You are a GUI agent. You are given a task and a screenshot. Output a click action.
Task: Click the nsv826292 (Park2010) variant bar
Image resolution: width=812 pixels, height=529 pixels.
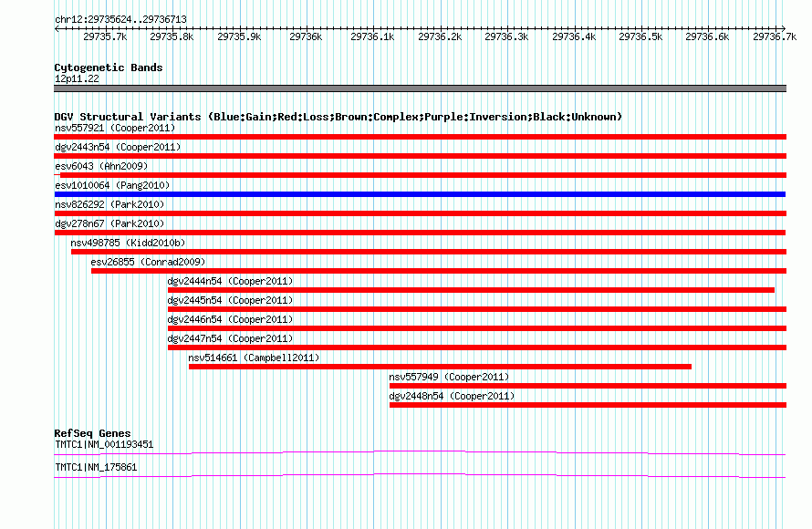point(420,213)
